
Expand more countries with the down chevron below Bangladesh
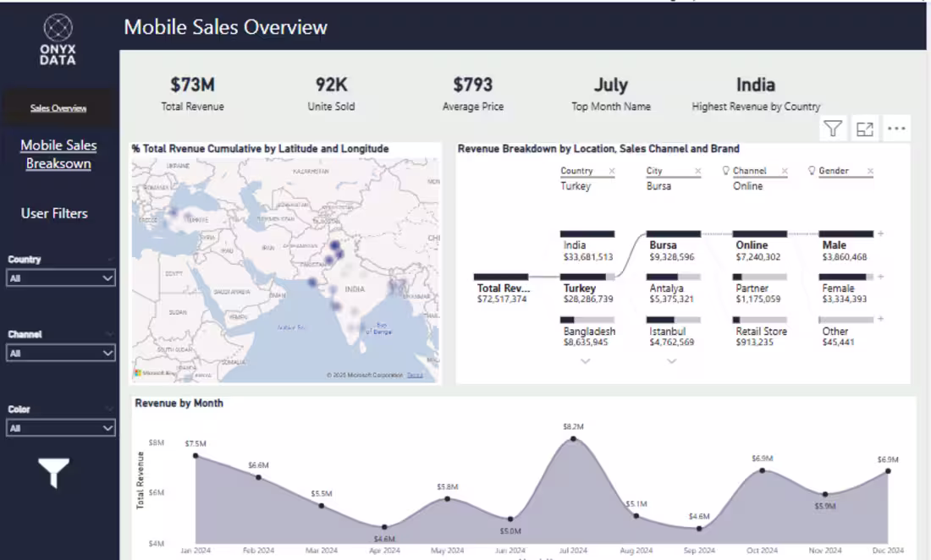(587, 361)
